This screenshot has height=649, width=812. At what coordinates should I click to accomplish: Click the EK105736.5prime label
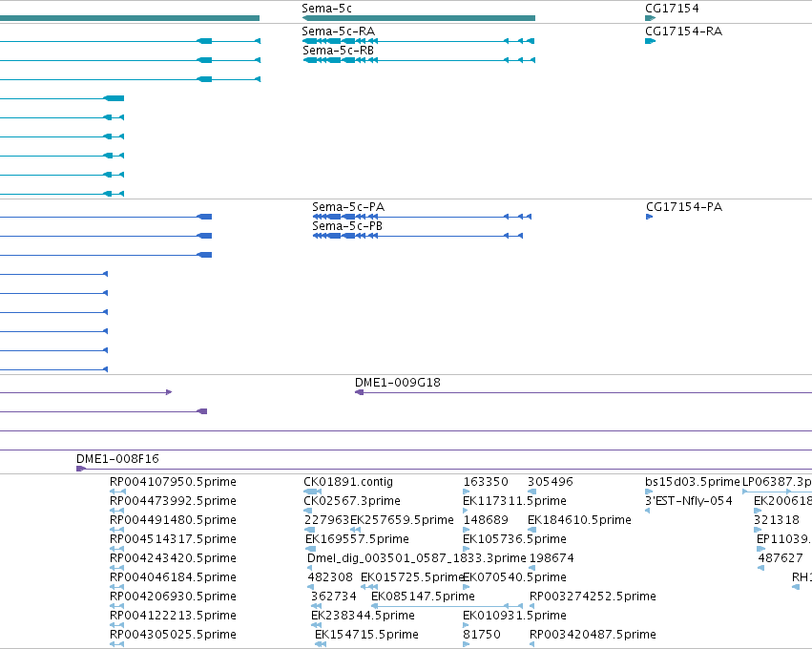click(514, 538)
